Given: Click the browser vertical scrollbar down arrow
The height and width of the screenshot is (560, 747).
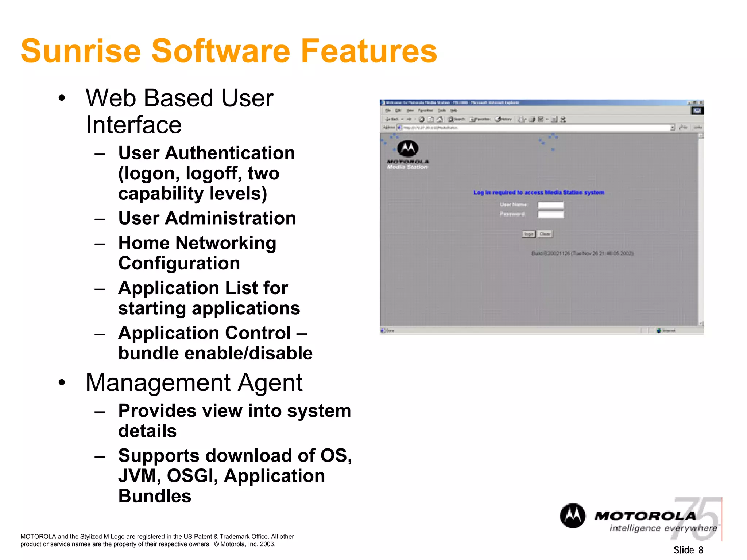Looking at the screenshot, I should (700, 323).
